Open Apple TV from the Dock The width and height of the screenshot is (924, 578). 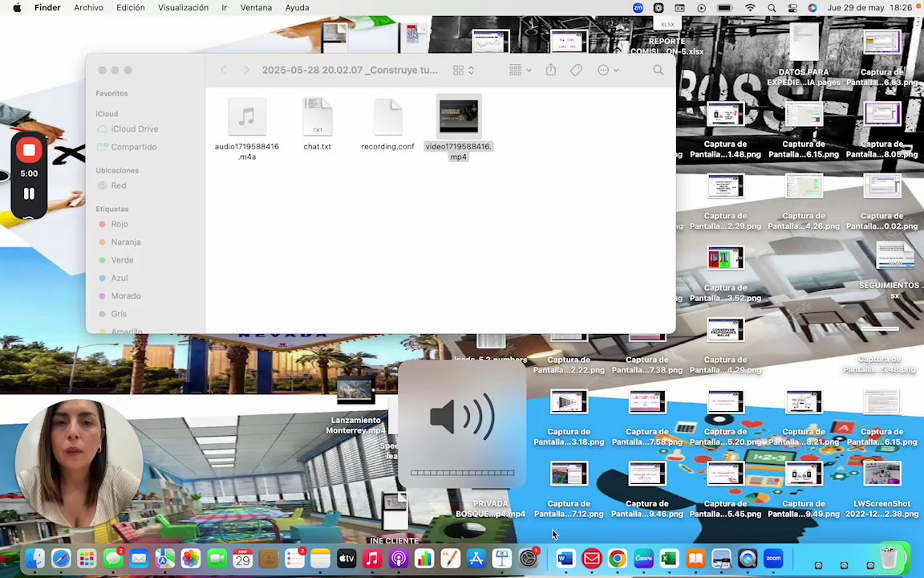[346, 558]
